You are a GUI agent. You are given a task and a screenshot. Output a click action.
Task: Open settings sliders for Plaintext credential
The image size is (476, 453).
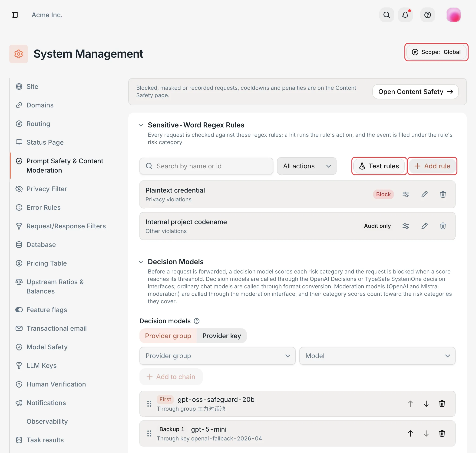coord(406,194)
